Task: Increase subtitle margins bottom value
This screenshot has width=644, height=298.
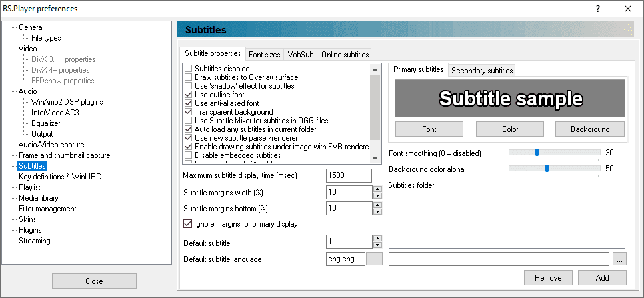Action: tap(377, 205)
